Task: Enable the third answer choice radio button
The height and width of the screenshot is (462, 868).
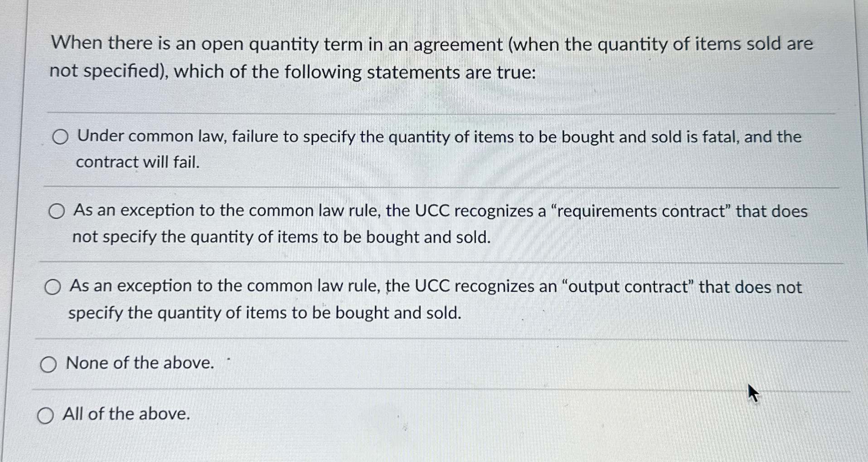Action: point(54,286)
